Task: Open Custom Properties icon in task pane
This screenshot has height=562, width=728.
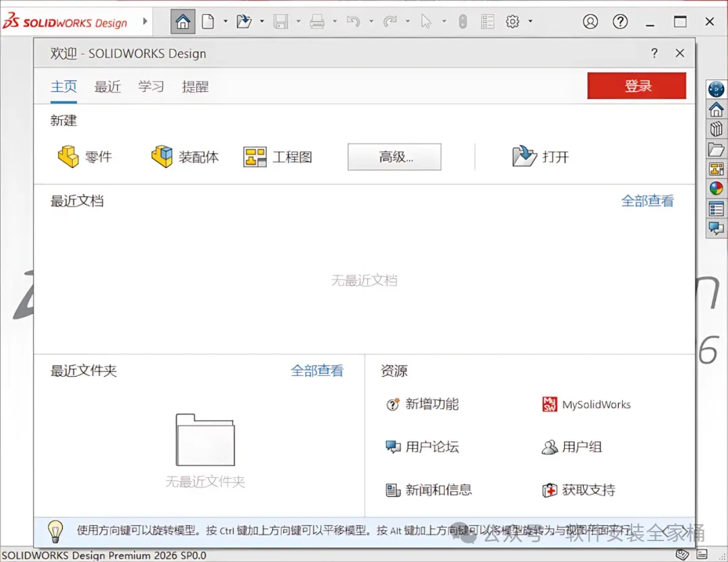Action: [716, 209]
